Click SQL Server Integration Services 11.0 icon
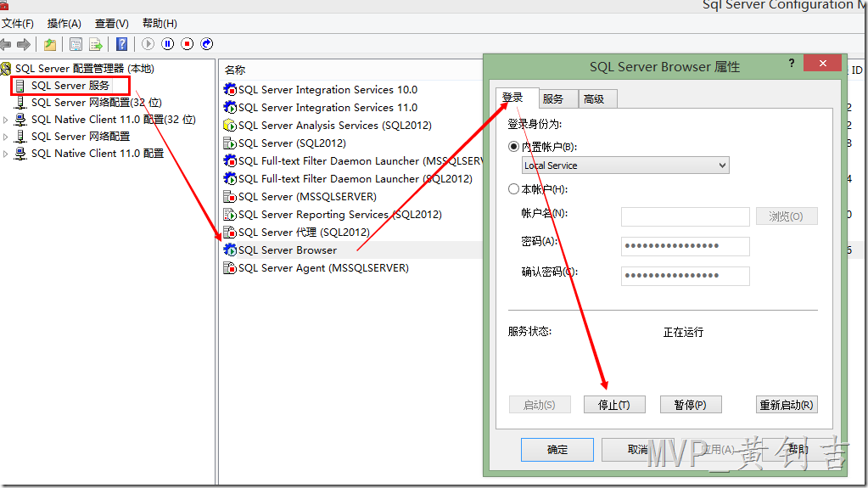Image resolution: width=868 pixels, height=488 pixels. coord(230,107)
